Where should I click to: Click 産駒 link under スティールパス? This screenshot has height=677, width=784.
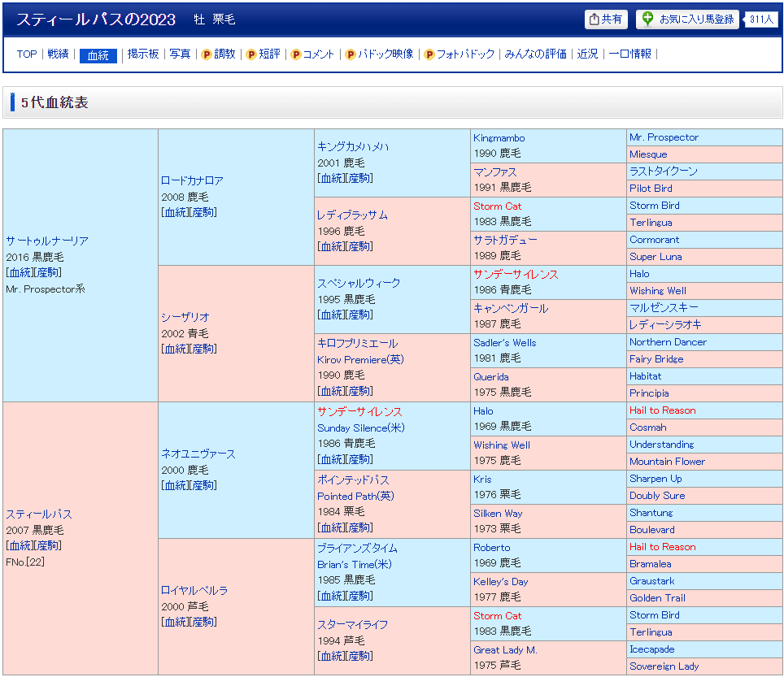48,545
